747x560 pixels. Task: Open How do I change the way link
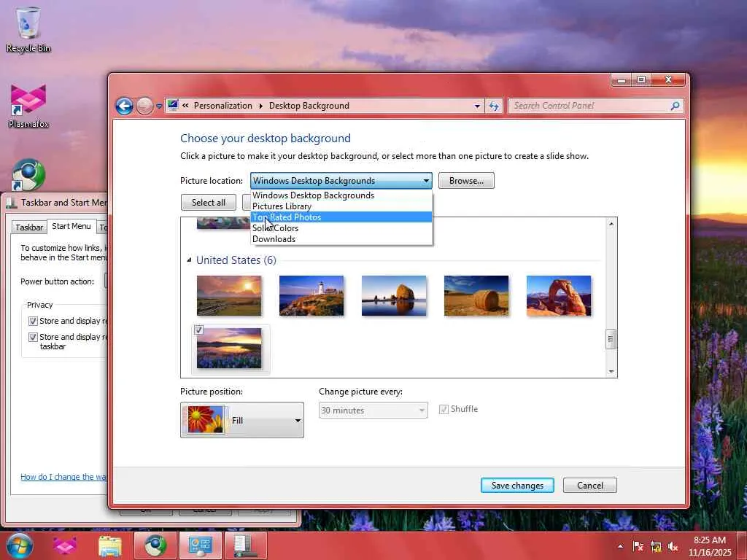(64, 477)
